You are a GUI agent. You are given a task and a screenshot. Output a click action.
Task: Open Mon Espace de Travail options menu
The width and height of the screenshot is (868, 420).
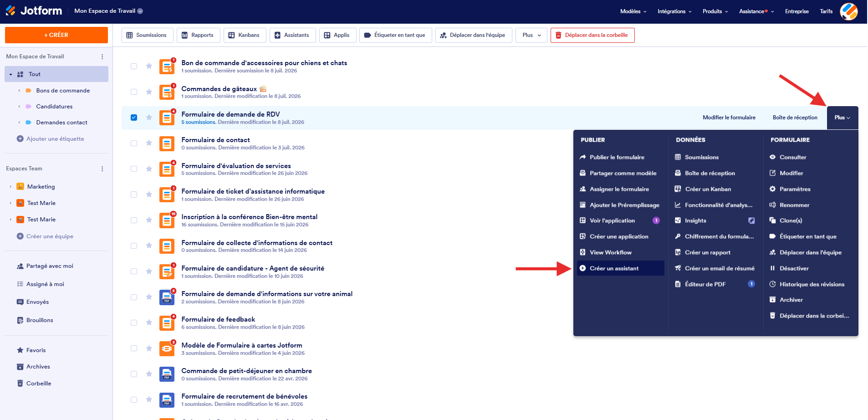coord(102,56)
